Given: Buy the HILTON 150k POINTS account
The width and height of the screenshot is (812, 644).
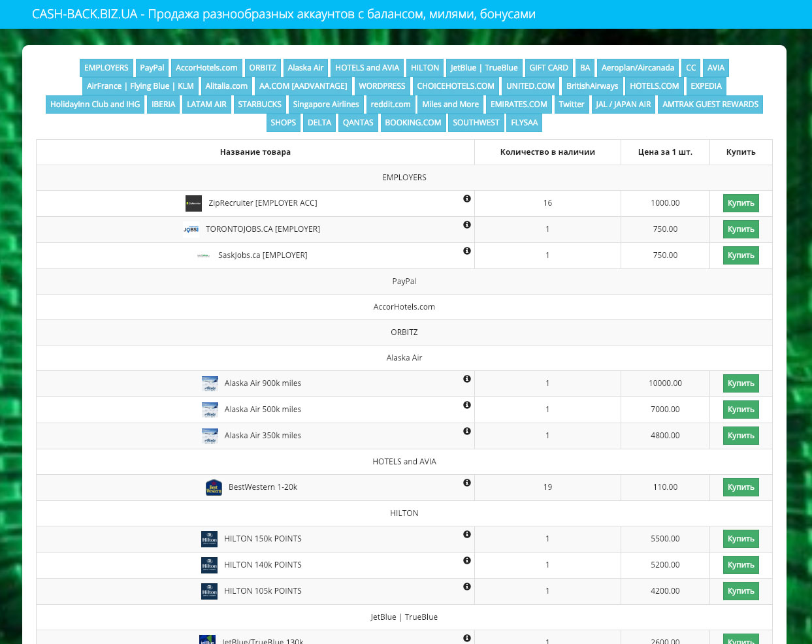Looking at the screenshot, I should point(741,539).
